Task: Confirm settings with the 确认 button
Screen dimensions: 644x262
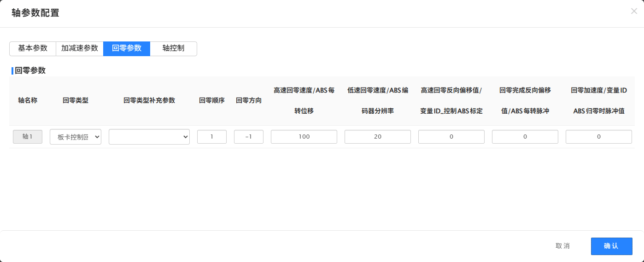Action: [611, 246]
